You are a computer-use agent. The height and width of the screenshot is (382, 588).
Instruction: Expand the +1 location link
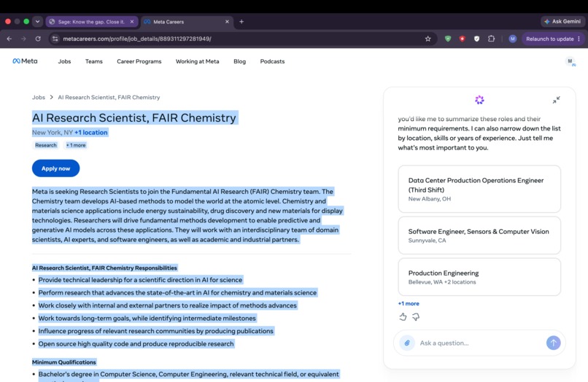(x=90, y=133)
